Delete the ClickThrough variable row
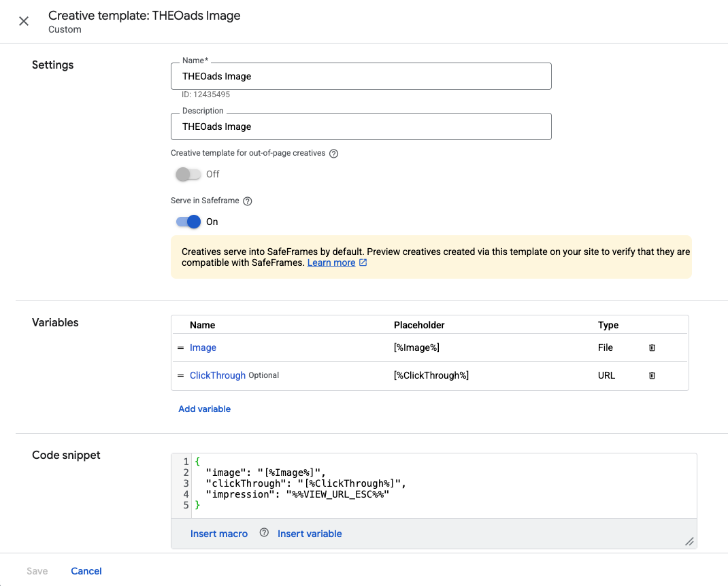The width and height of the screenshot is (728, 586). coord(652,375)
